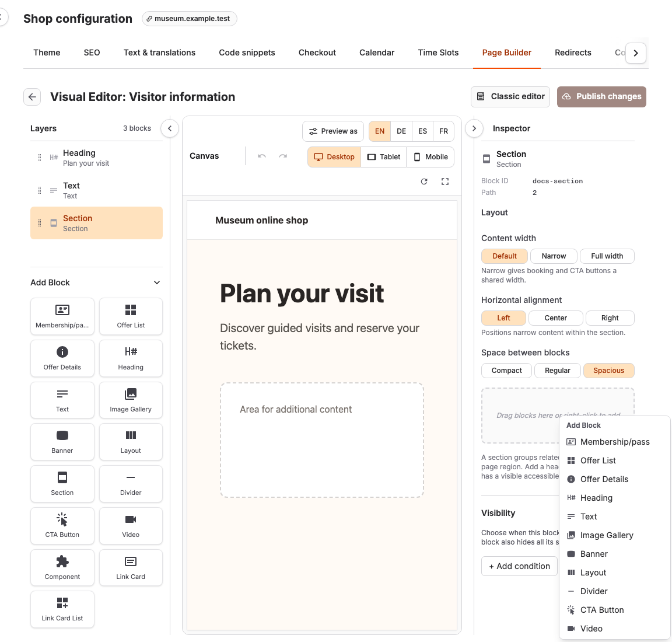
Task: Add a Component block from palette
Action: point(62,568)
